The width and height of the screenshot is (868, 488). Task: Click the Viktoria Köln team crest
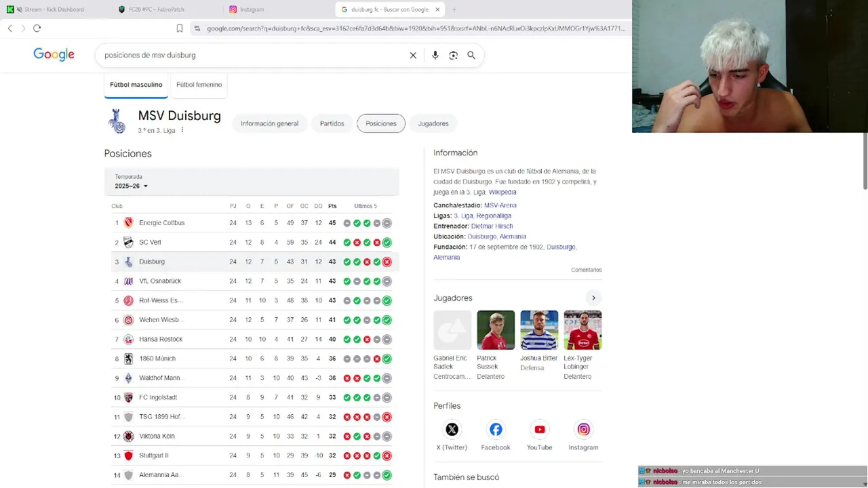(128, 436)
